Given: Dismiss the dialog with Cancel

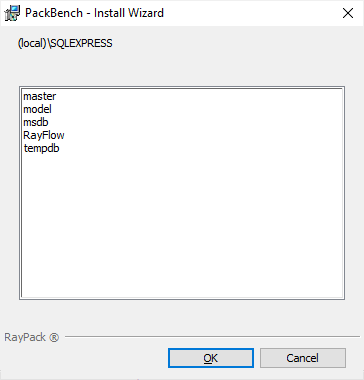Looking at the screenshot, I should [x=303, y=358].
